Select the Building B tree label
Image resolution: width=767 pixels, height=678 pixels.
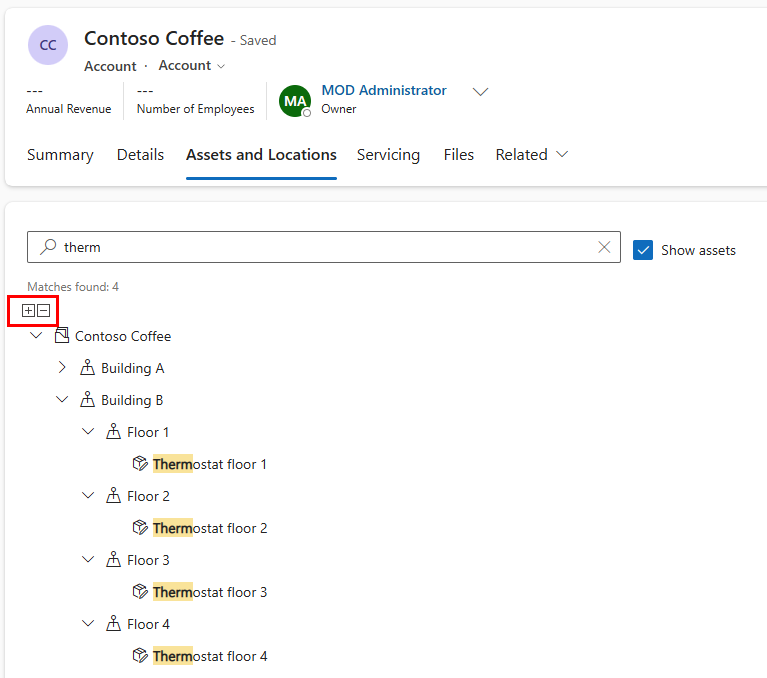coord(132,400)
